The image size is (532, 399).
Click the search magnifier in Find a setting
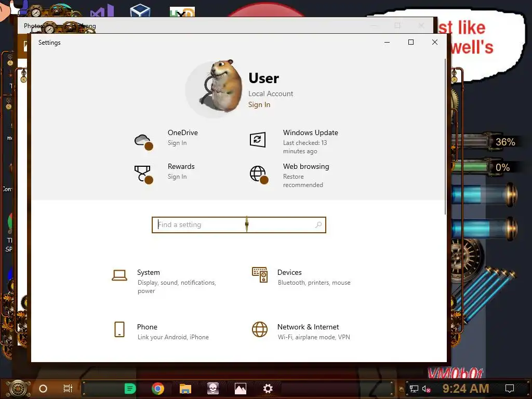pyautogui.click(x=318, y=224)
